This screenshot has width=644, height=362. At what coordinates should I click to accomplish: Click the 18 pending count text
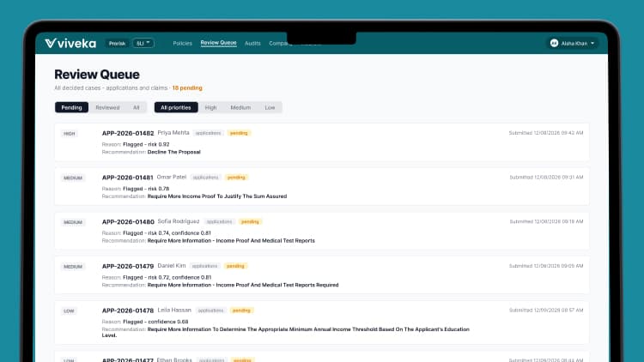(x=187, y=87)
